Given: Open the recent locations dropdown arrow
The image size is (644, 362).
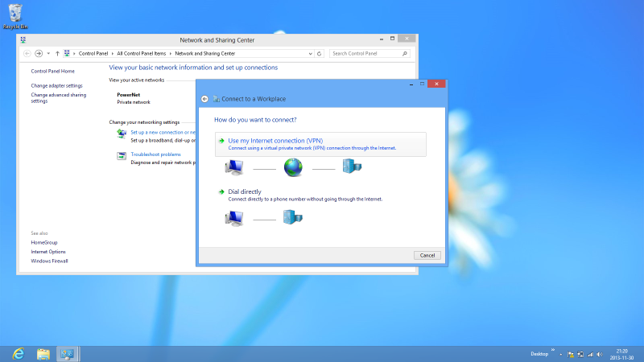Looking at the screenshot, I should (x=48, y=53).
